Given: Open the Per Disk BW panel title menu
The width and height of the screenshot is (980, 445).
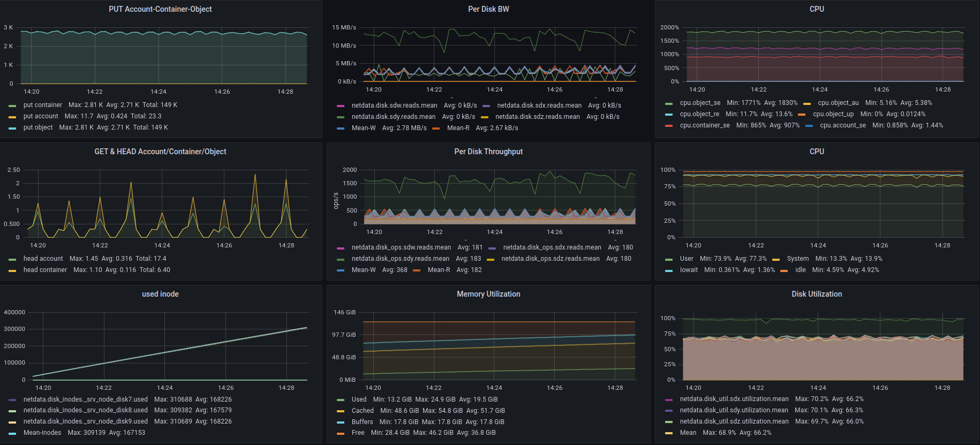Looking at the screenshot, I should 488,9.
